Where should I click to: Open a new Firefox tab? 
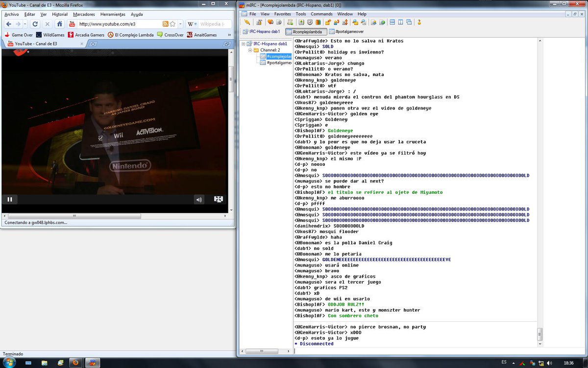[93, 44]
